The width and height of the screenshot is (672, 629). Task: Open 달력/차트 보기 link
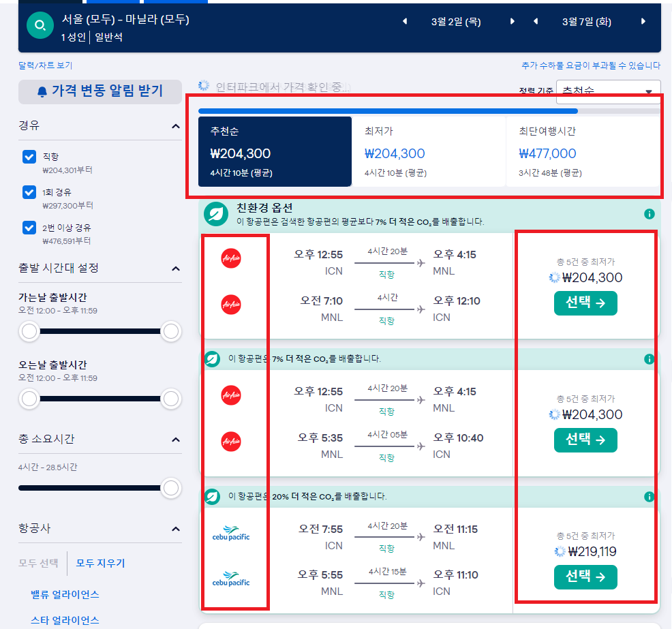[46, 65]
